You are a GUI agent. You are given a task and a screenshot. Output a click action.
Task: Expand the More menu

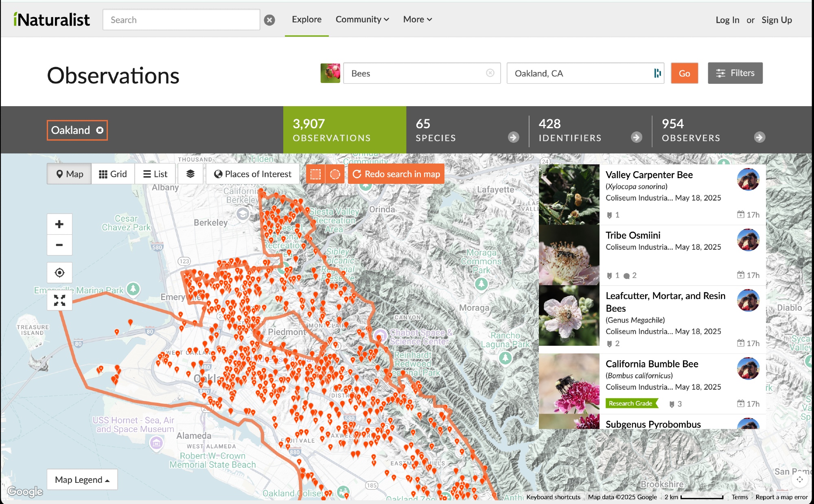tap(418, 20)
